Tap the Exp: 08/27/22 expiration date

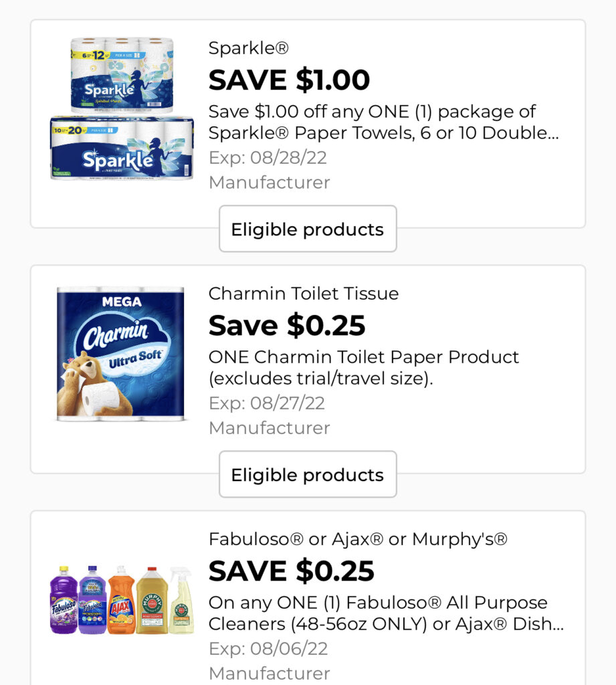268,403
